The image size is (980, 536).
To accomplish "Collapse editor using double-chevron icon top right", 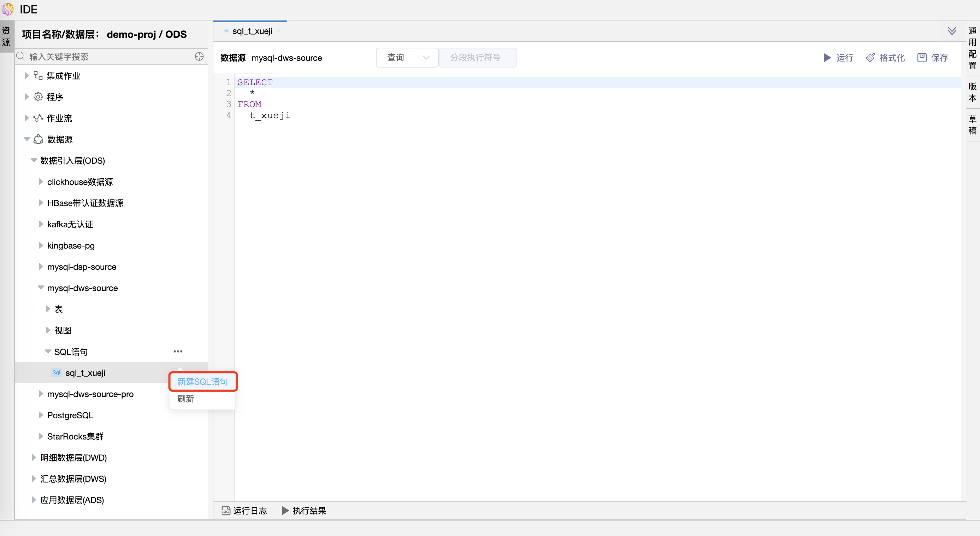I will click(952, 31).
